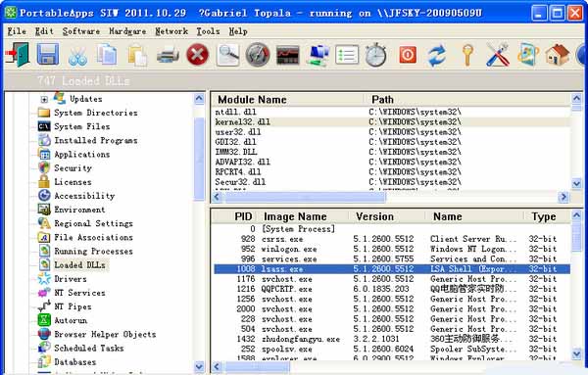Select Databases tree item
The height and width of the screenshot is (375, 588).
[x=75, y=362]
